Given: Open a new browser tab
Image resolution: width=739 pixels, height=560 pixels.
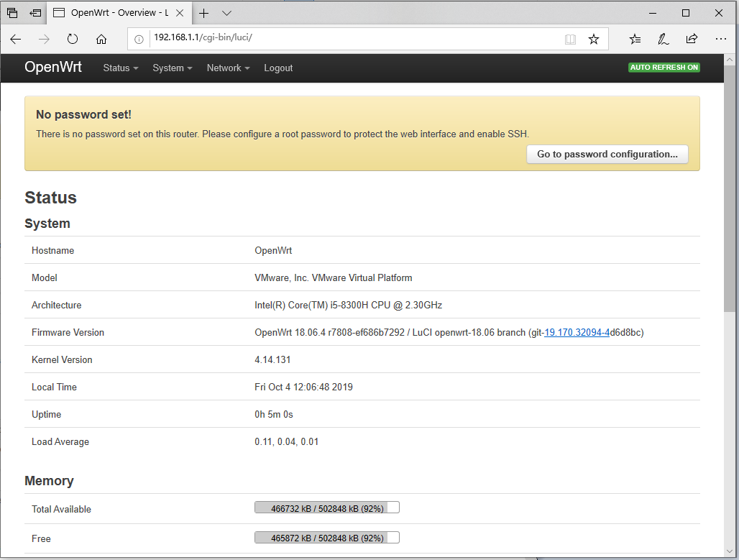Looking at the screenshot, I should (x=203, y=13).
